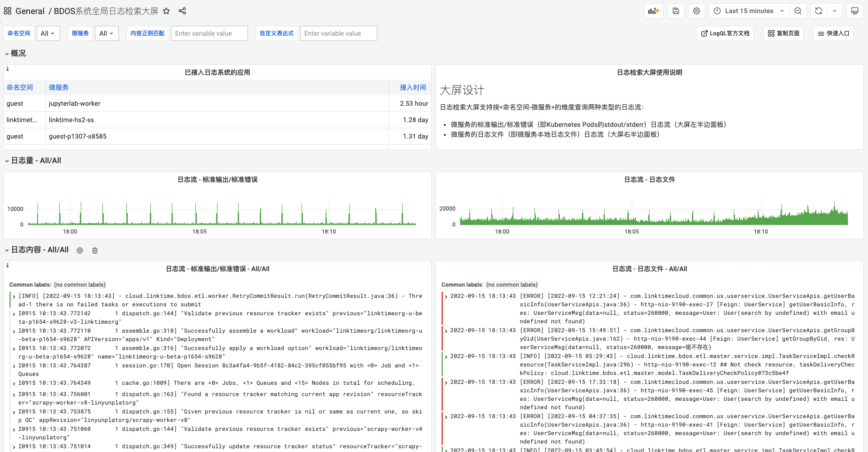Viewport: 868px width, 452px height.
Task: Select the jupyterlab-worker table cell
Action: click(x=217, y=103)
